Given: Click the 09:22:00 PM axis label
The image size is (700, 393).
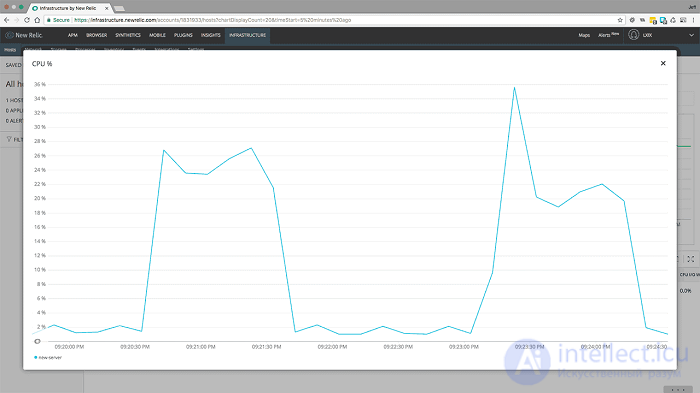Looking at the screenshot, I should pyautogui.click(x=332, y=347).
